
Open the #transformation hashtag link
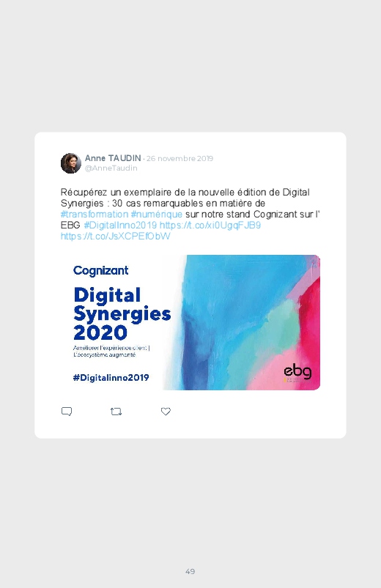(x=95, y=214)
